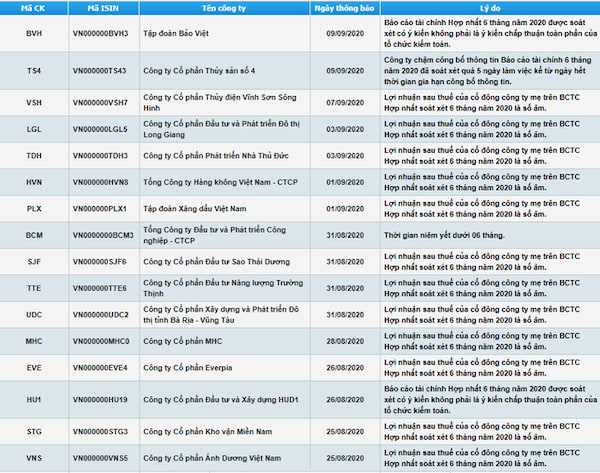Click the 'Lý do' column header
This screenshot has height=473, width=600.
490,8
